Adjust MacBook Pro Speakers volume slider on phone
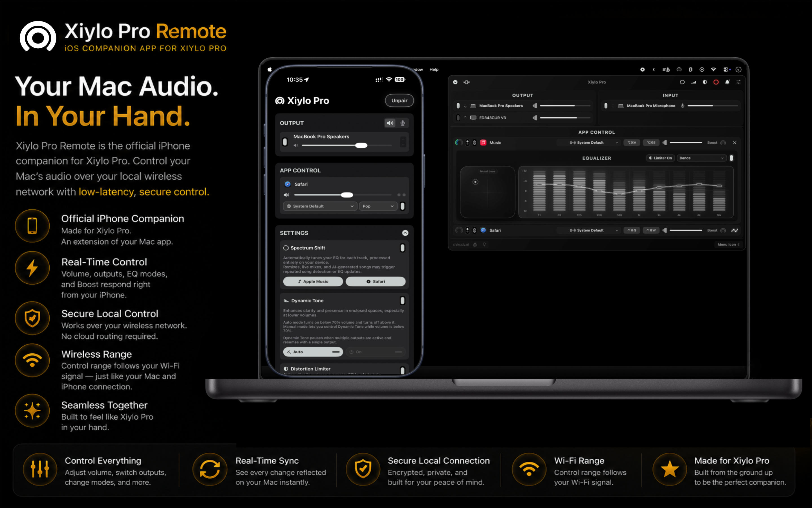 click(346, 145)
